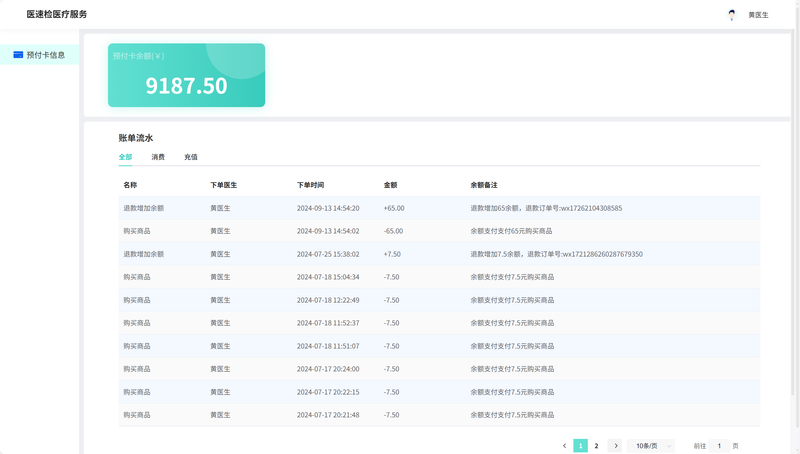Go to next page with right arrow

pyautogui.click(x=615, y=446)
